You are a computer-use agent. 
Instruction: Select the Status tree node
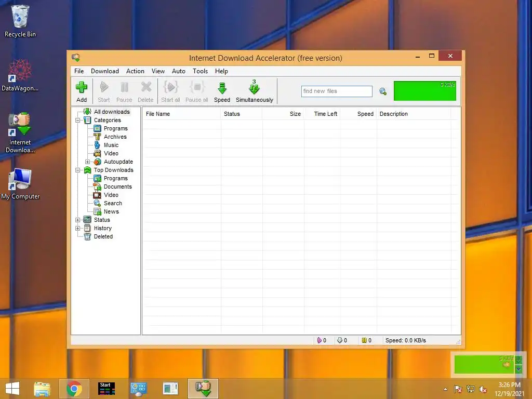(102, 220)
